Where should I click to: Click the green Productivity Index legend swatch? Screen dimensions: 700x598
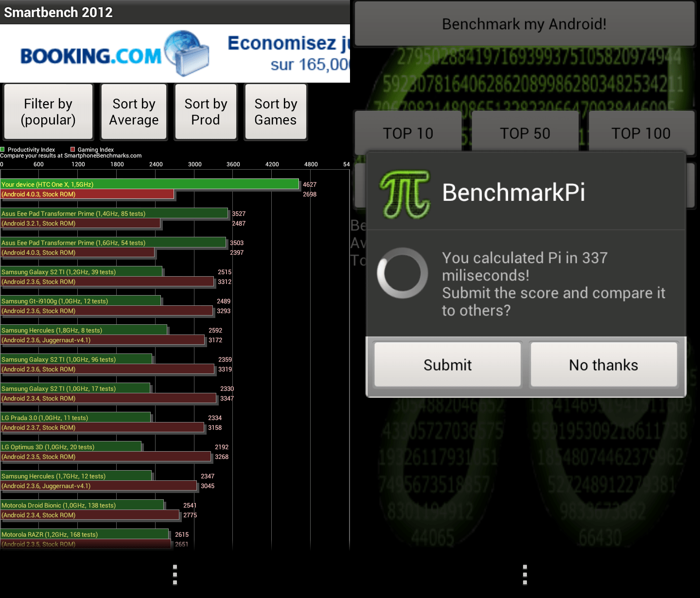pos(2,149)
